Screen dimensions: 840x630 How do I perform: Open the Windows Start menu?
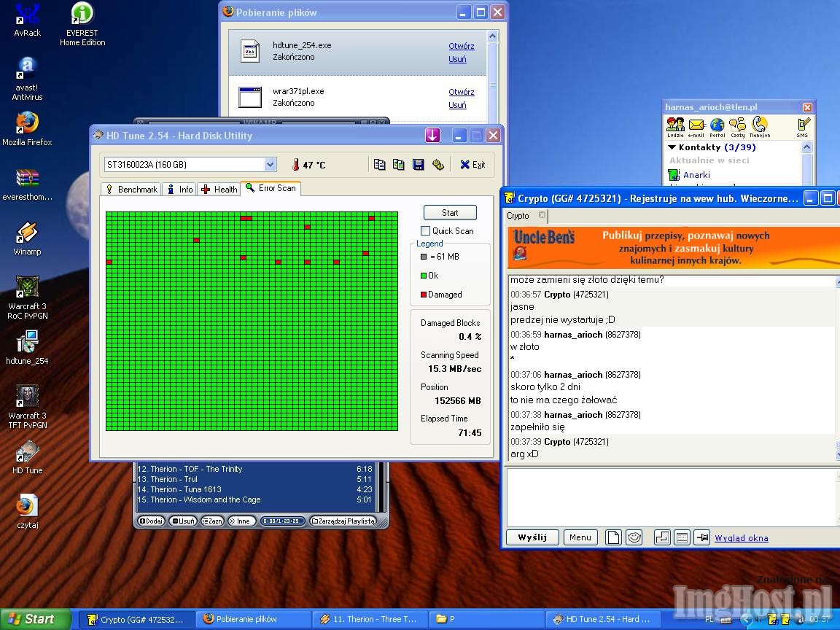35,619
